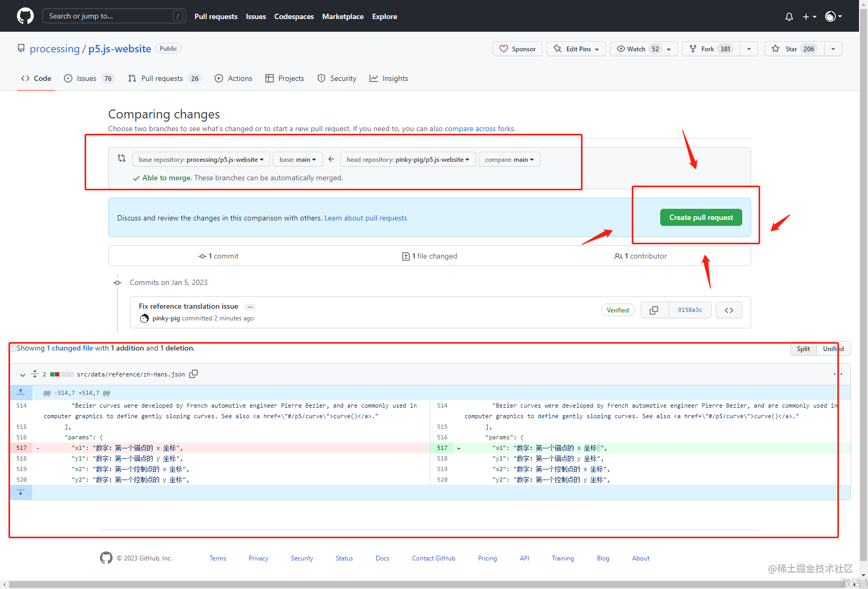Switch to the repository Pull requests tab

point(164,78)
